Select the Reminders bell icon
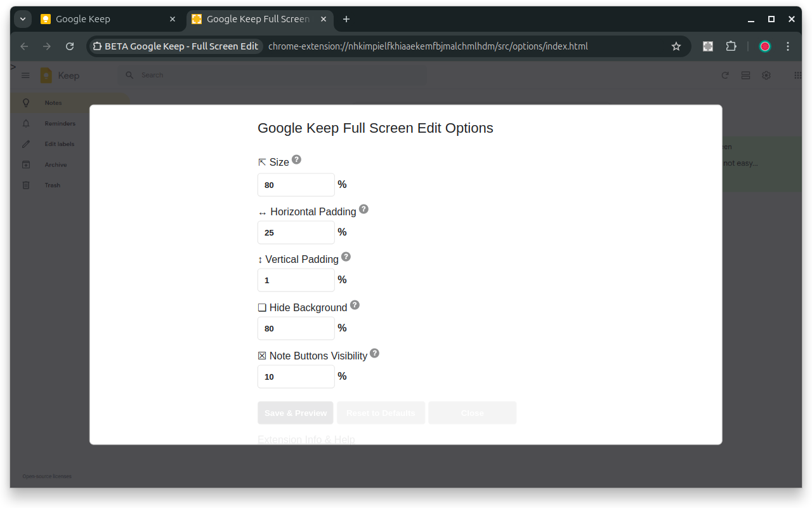Image resolution: width=812 pixels, height=508 pixels. click(25, 123)
